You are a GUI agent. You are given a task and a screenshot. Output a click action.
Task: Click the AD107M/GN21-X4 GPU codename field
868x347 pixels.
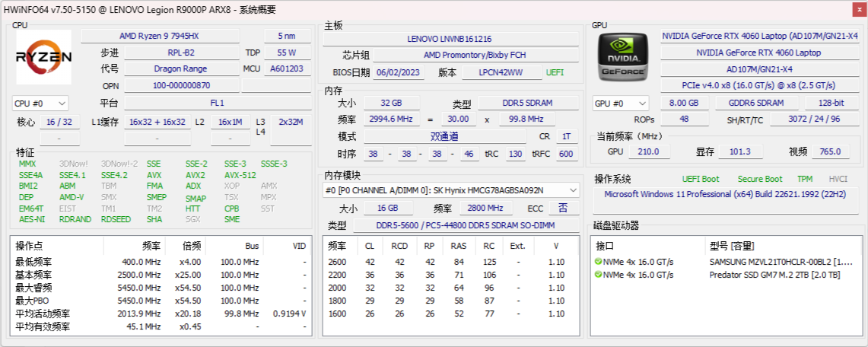tap(760, 69)
